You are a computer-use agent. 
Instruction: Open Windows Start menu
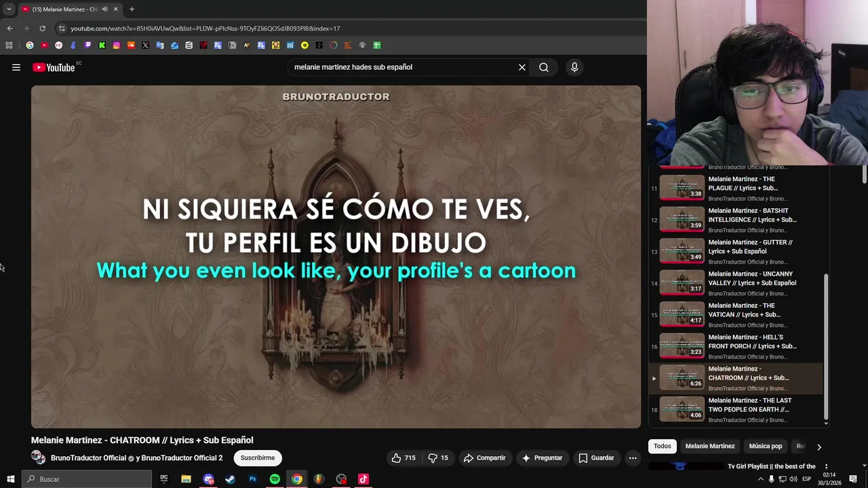click(x=10, y=479)
